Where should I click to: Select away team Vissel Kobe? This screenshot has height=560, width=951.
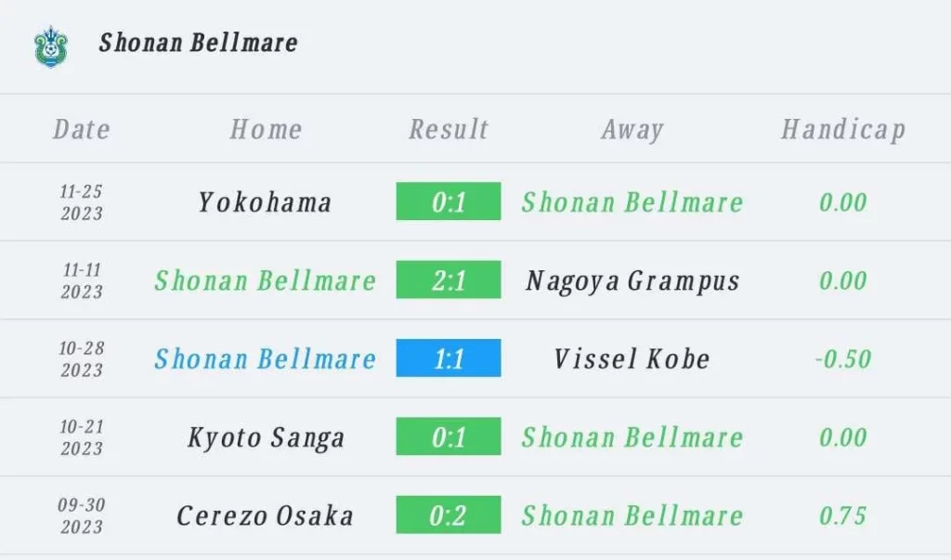point(632,358)
